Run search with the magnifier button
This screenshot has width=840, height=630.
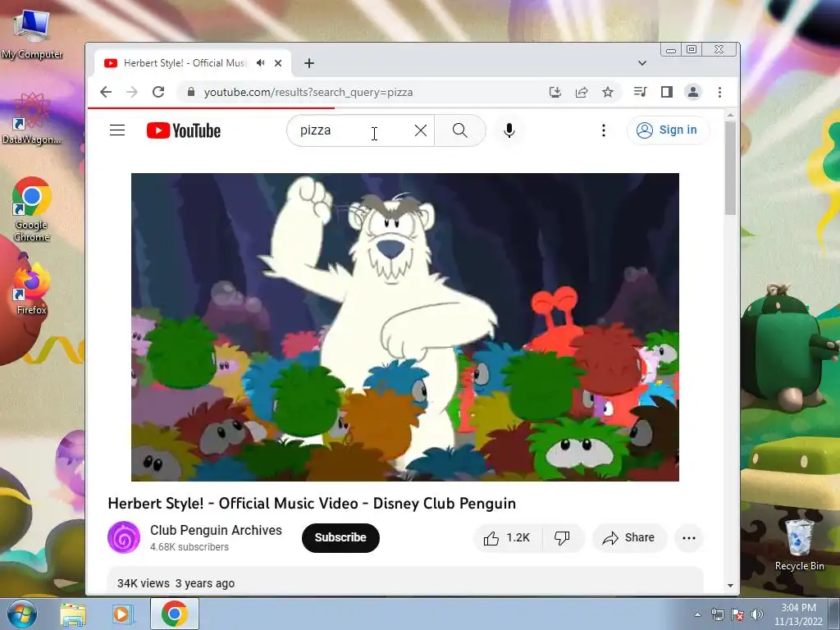click(459, 130)
